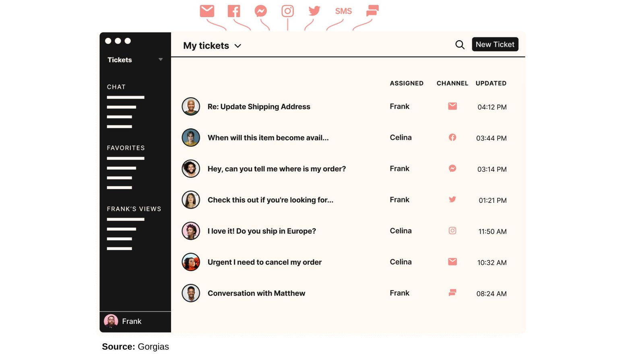
Task: Click the SMS channel icon at top
Action: 343,11
